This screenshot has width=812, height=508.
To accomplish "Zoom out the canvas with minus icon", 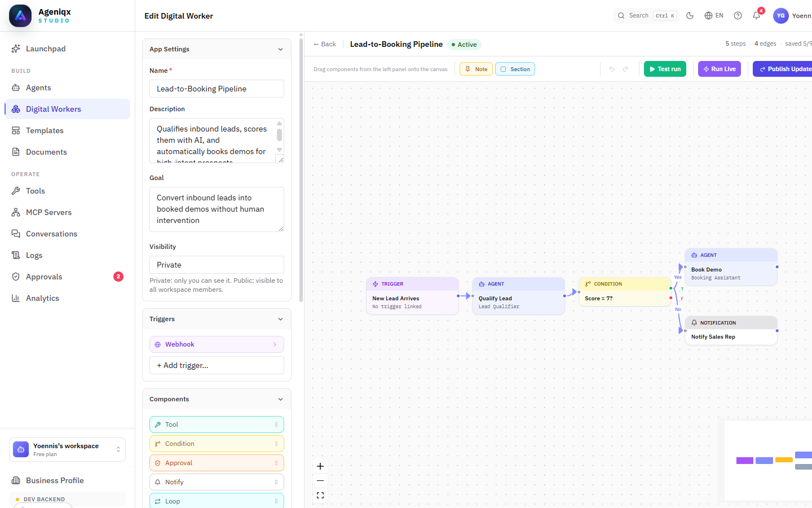I will [320, 481].
